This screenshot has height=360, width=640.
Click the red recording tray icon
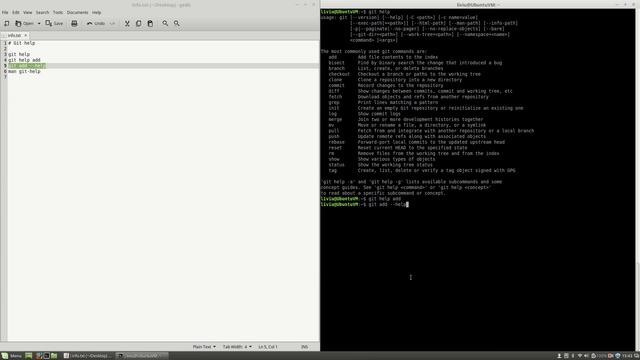611,356
